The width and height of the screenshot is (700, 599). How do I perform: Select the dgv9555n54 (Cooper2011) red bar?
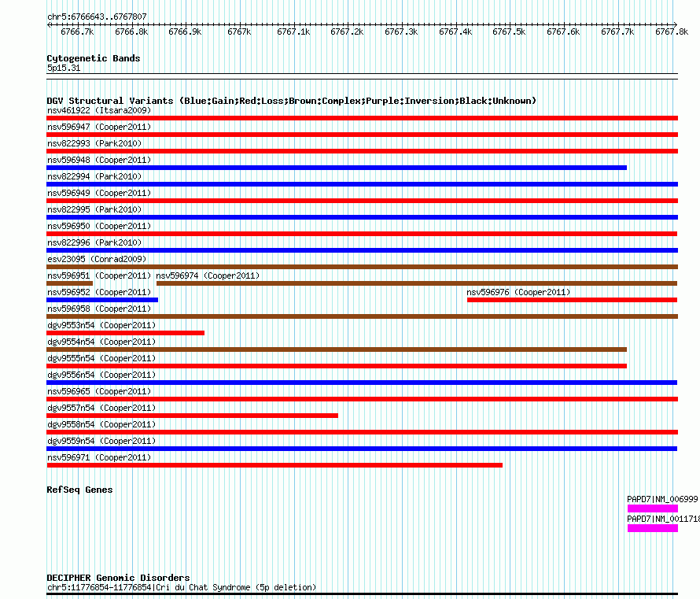click(x=337, y=366)
